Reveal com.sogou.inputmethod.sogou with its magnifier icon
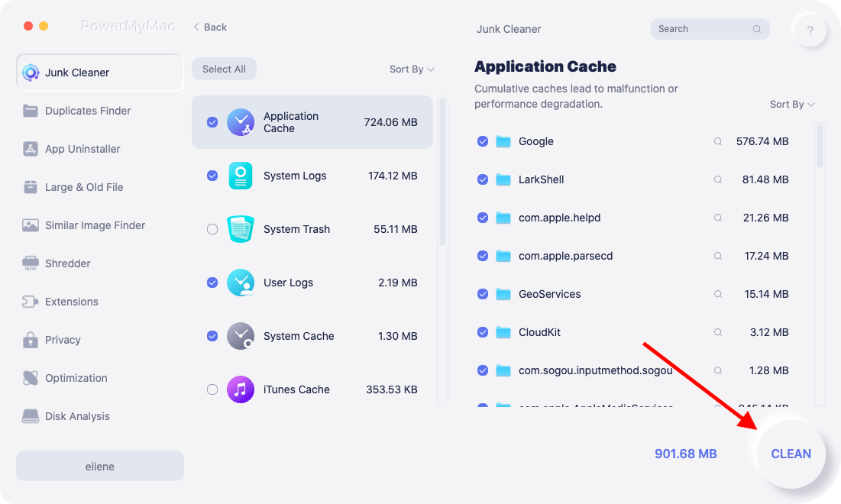This screenshot has width=841, height=504. coord(718,370)
